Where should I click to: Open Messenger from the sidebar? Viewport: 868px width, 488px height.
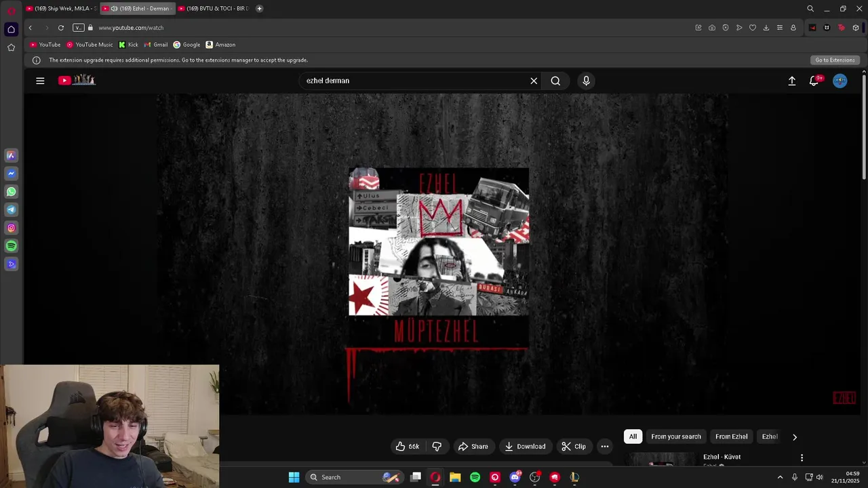(x=11, y=174)
